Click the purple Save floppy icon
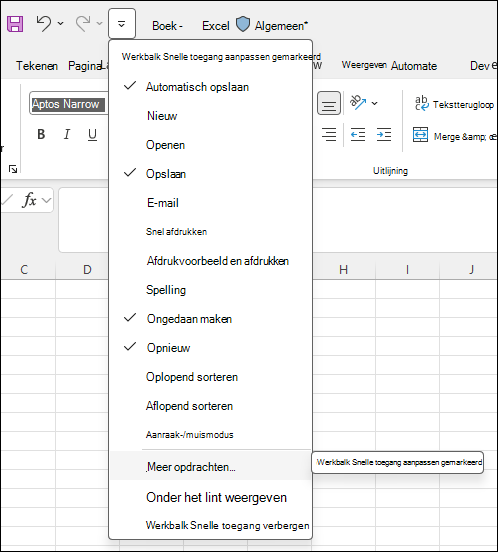This screenshot has width=498, height=552. (15, 24)
